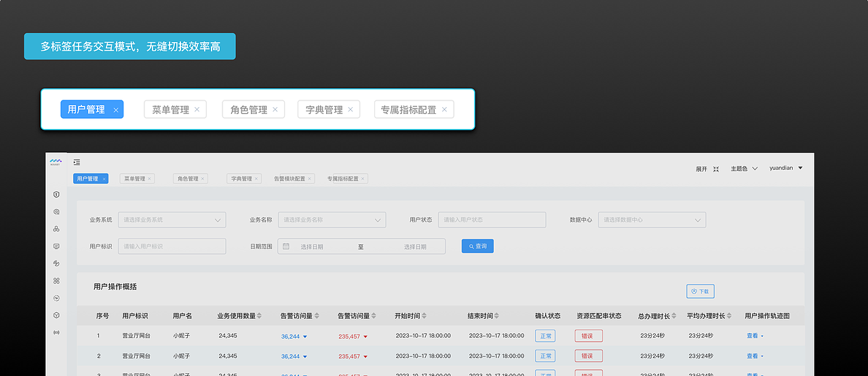The width and height of the screenshot is (868, 376).
Task: Open the monitor screen icon in the sidebar
Action: [56, 246]
